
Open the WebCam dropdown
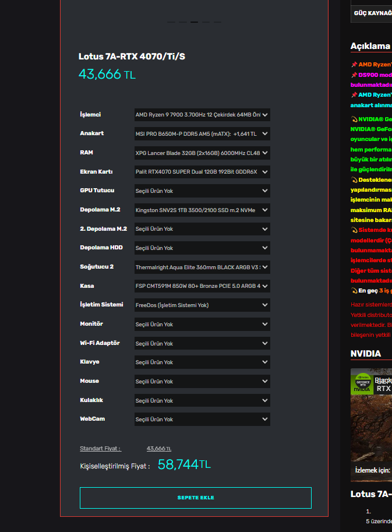point(202,420)
